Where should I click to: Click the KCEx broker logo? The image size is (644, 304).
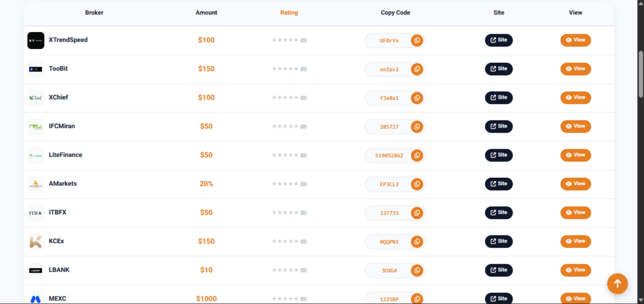[x=36, y=241]
